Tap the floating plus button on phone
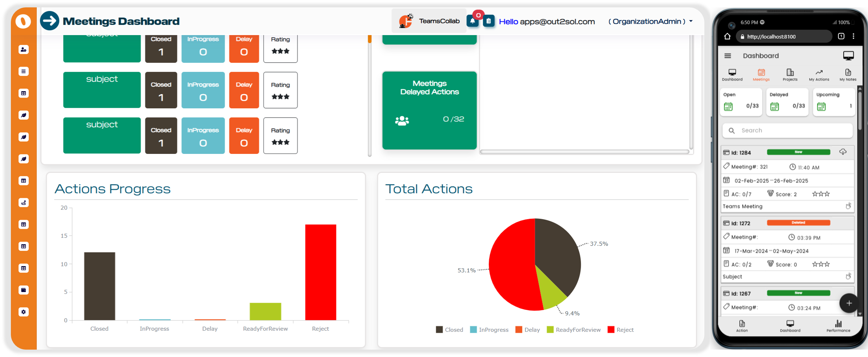 (849, 303)
